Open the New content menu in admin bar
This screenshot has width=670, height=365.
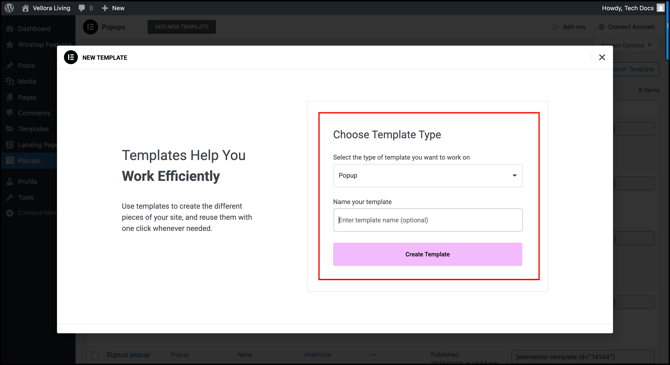coord(113,8)
